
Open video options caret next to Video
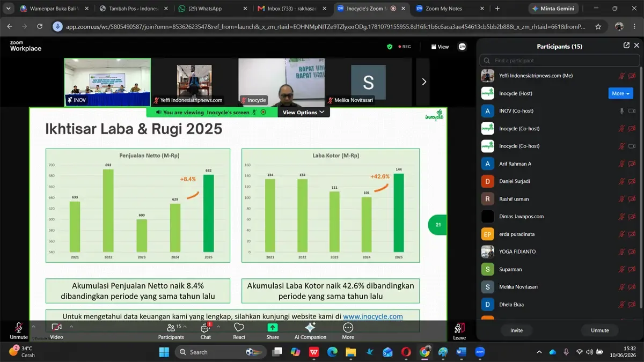click(x=71, y=326)
